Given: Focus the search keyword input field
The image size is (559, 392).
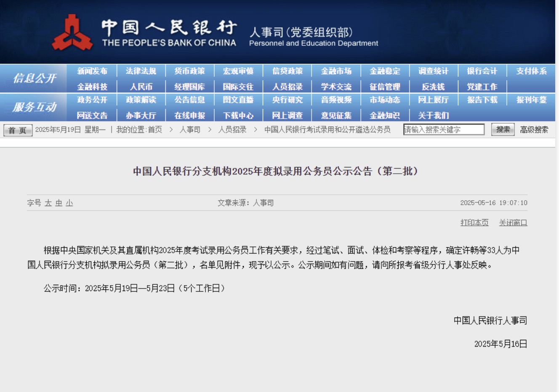Looking at the screenshot, I should [444, 130].
